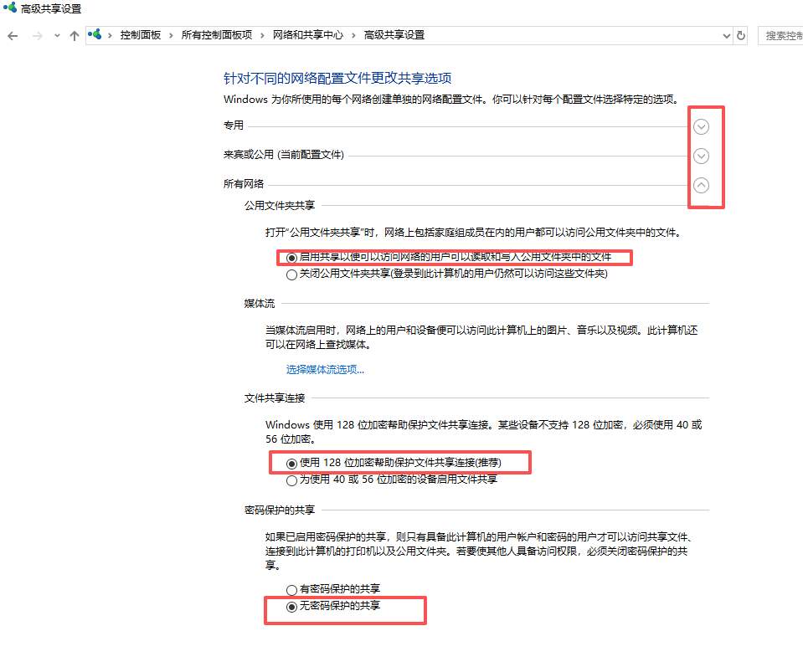Select 关闭公用文件夹共享 radio button
This screenshot has height=672, width=803.
pyautogui.click(x=291, y=274)
